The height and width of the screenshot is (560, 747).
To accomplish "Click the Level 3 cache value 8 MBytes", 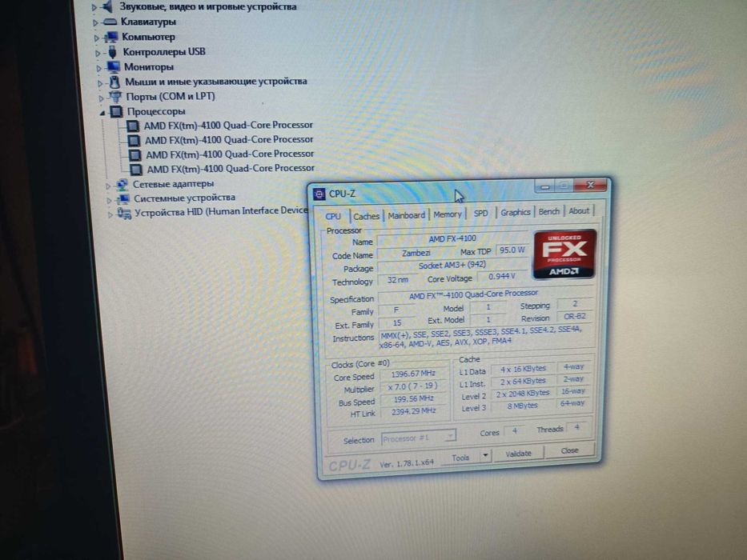I will (522, 406).
